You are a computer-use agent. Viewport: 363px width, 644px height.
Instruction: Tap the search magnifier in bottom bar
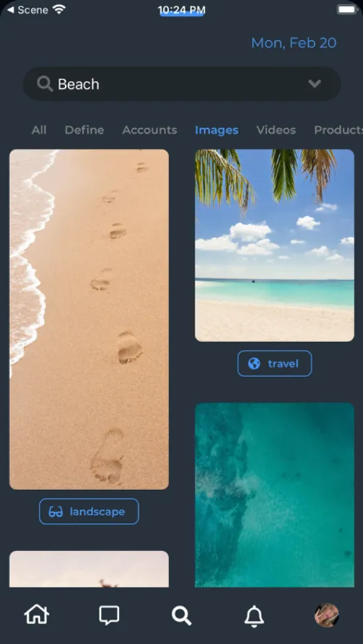point(181,615)
